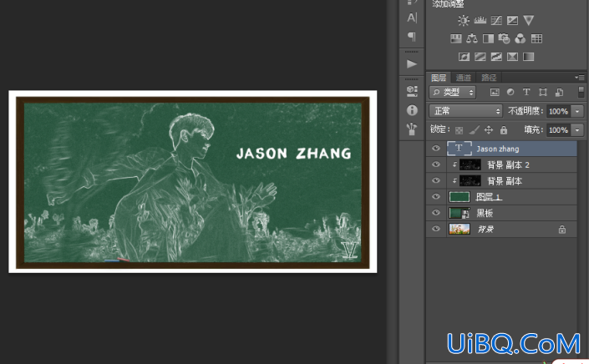Open the Paragraph panel icon
589x364 pixels.
[412, 37]
